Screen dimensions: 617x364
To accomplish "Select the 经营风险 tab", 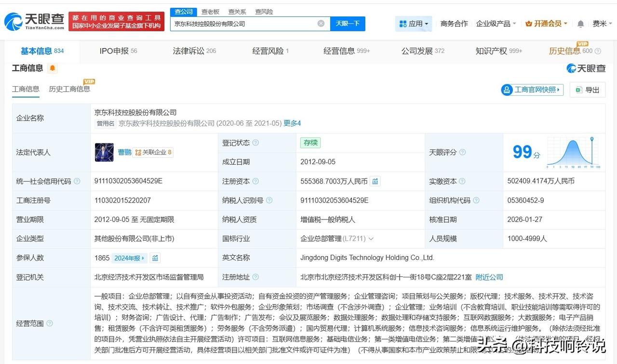I will point(270,51).
